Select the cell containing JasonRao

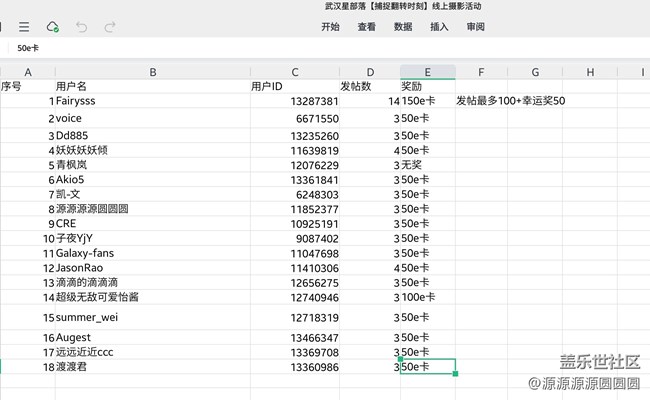coord(153,268)
